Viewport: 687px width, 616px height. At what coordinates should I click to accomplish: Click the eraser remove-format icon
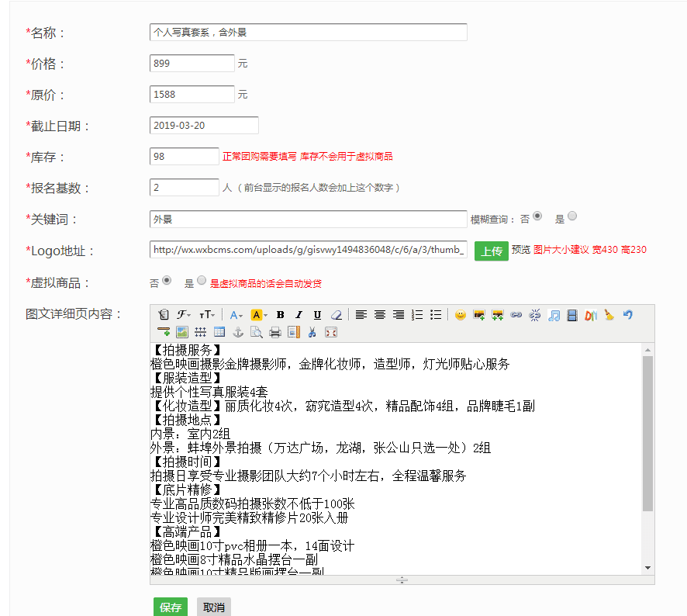tap(336, 315)
